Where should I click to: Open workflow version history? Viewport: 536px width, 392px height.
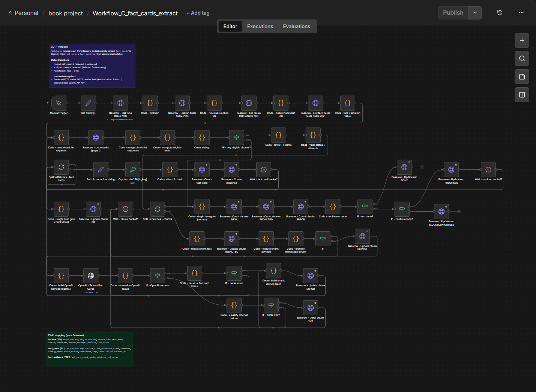point(500,12)
